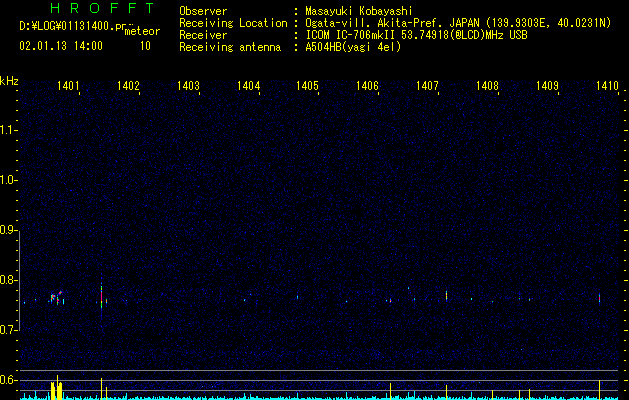629x400 pixels.
Task: Click the date stamp 02.01.13 14:00
Action: (x=61, y=46)
